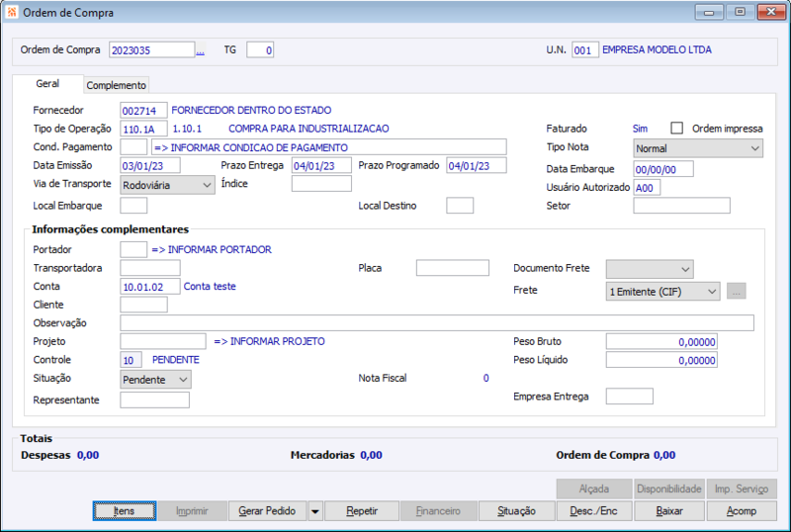Click the FORNECEDOR DENTRO DO ESTADO text
The height and width of the screenshot is (532, 791).
pos(251,110)
